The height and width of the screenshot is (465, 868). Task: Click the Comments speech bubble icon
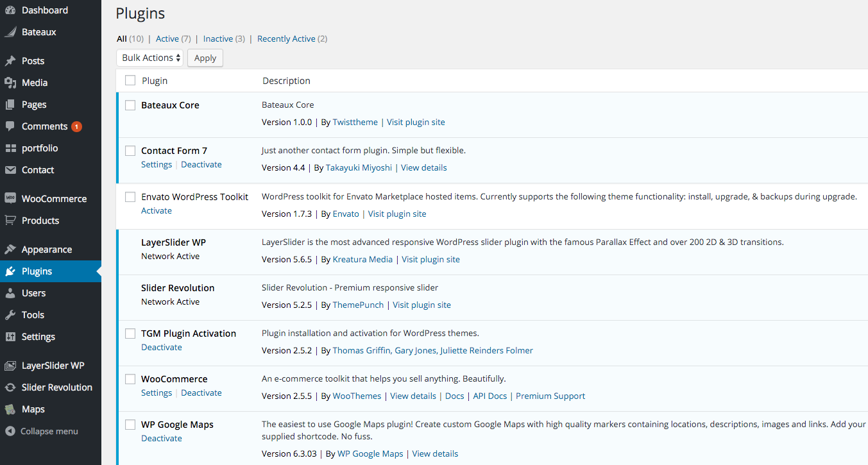10,126
